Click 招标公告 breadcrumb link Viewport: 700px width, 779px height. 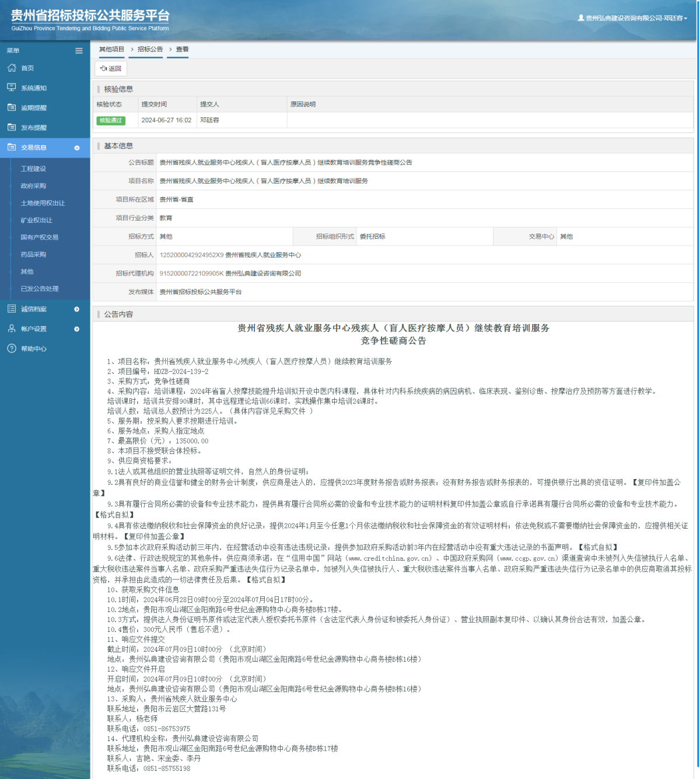[x=150, y=50]
